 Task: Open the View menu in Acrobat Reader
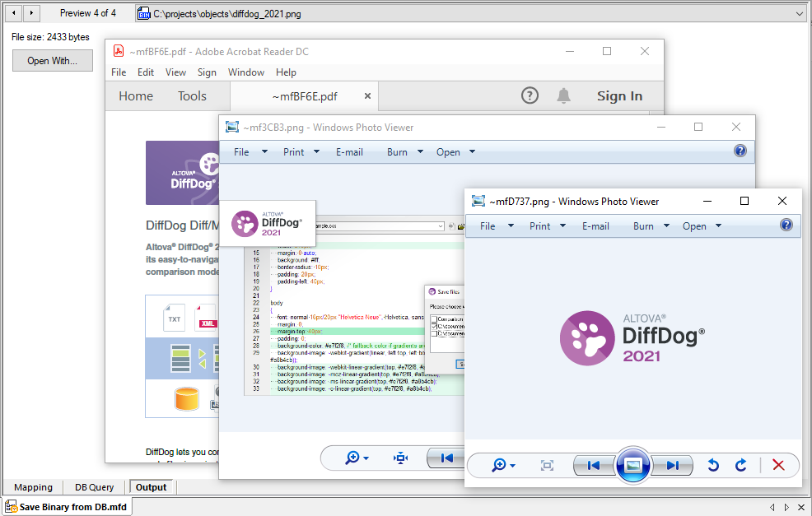pyautogui.click(x=175, y=72)
